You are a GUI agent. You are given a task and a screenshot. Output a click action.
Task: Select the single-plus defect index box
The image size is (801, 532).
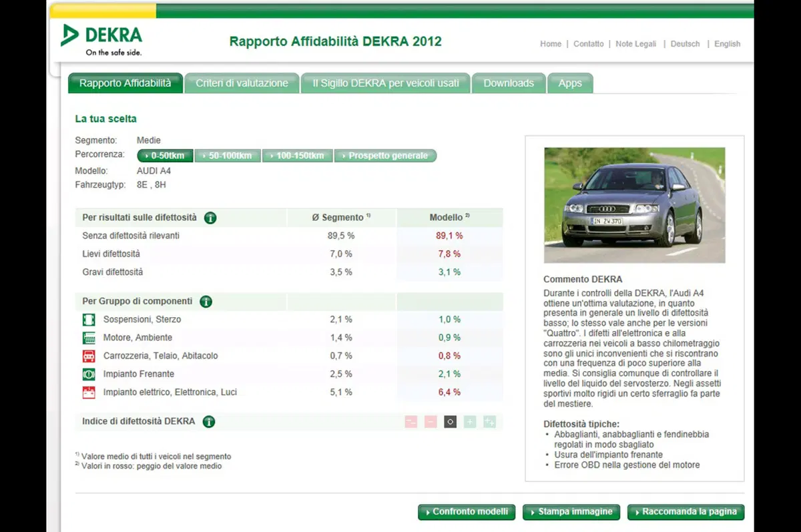pyautogui.click(x=470, y=422)
